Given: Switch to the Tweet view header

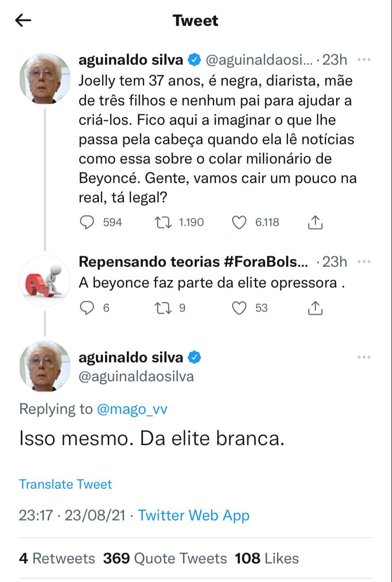Looking at the screenshot, I should (196, 20).
